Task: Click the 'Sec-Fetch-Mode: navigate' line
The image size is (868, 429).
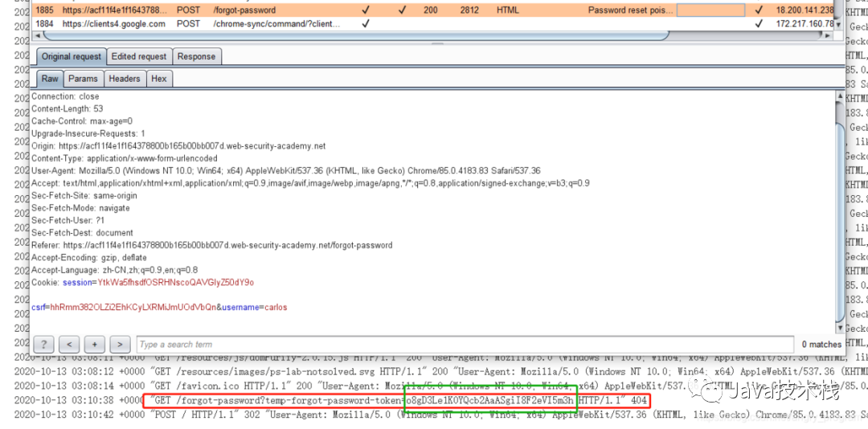Action: (80, 208)
